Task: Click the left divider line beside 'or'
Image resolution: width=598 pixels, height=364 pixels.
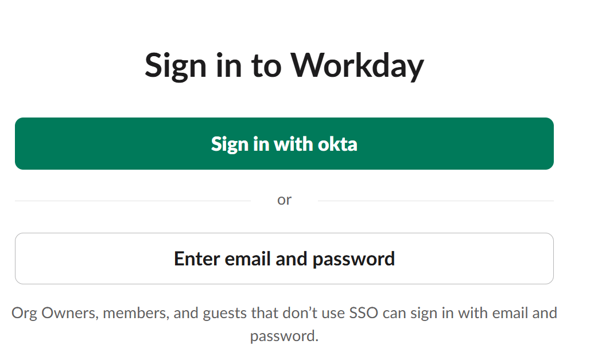Action: [132, 202]
